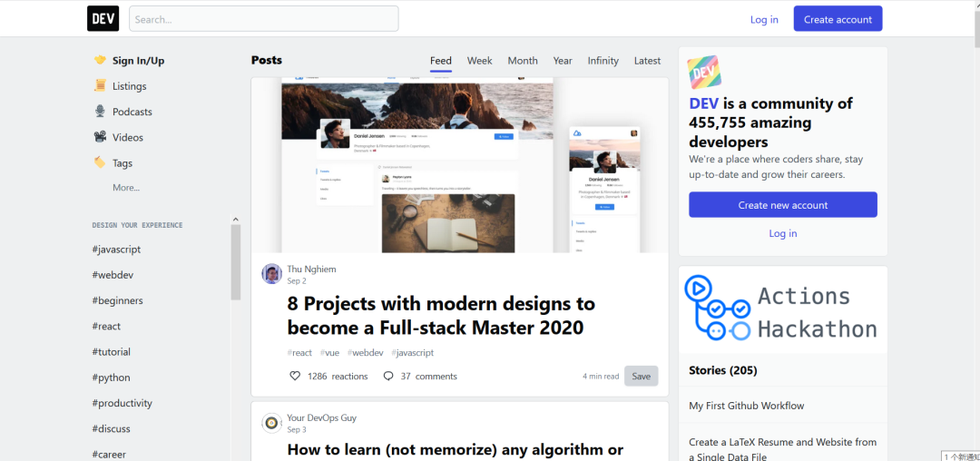Focus the Search input field
980x461 pixels.
tap(264, 19)
